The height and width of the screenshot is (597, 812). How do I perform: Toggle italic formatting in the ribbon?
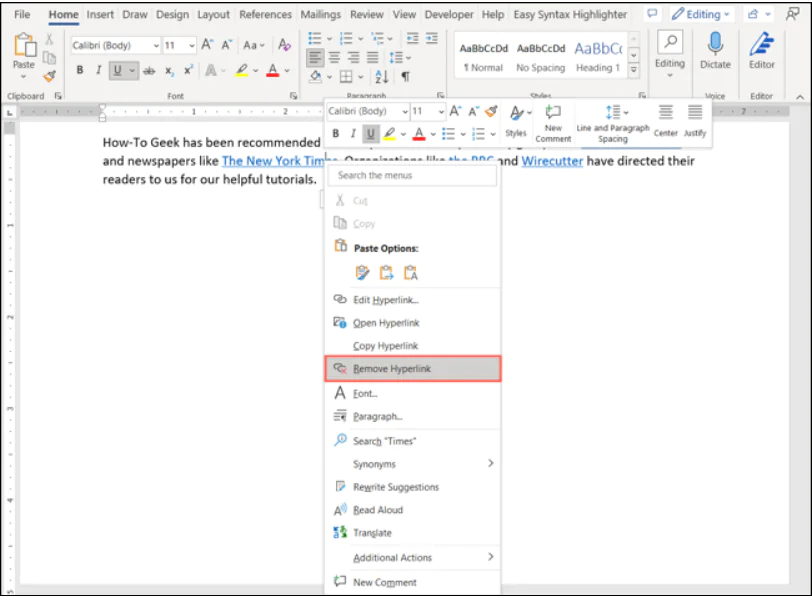tap(97, 69)
